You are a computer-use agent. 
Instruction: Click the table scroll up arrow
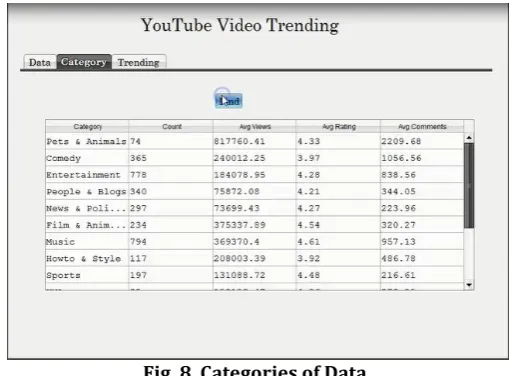click(x=469, y=137)
